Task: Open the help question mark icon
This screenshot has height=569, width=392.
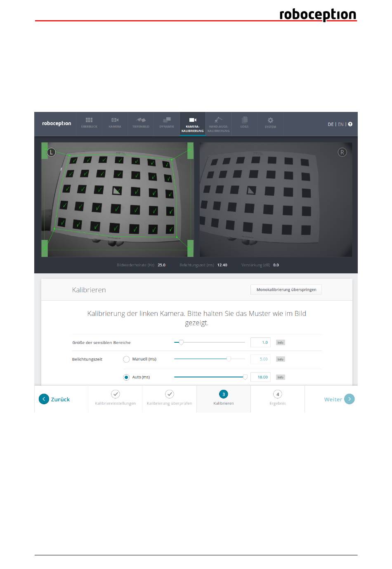Action: [x=350, y=124]
